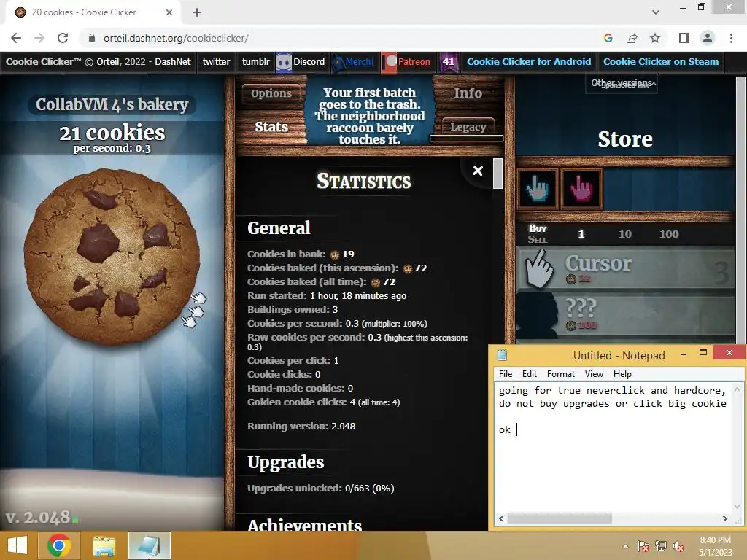Open Notepad's File menu
747x560 pixels.
coord(506,374)
